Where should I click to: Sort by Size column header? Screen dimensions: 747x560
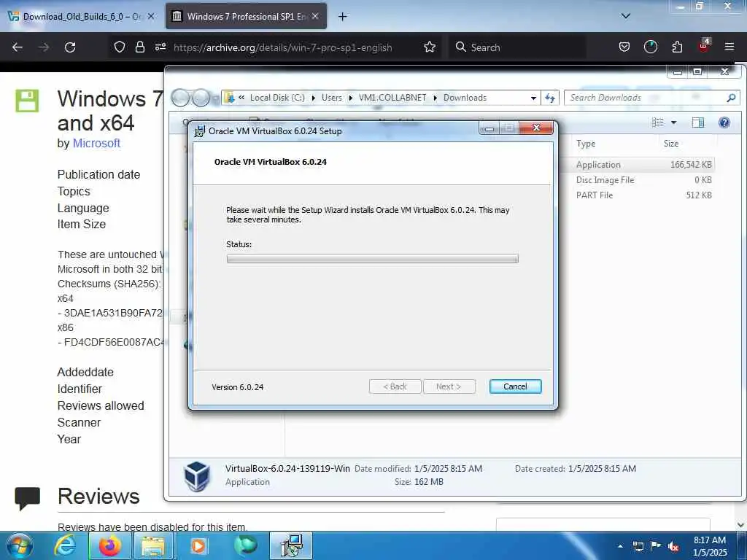671,144
